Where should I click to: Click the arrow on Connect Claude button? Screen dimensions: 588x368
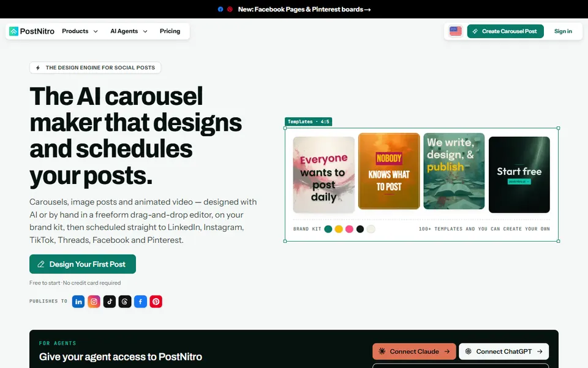coord(447,351)
